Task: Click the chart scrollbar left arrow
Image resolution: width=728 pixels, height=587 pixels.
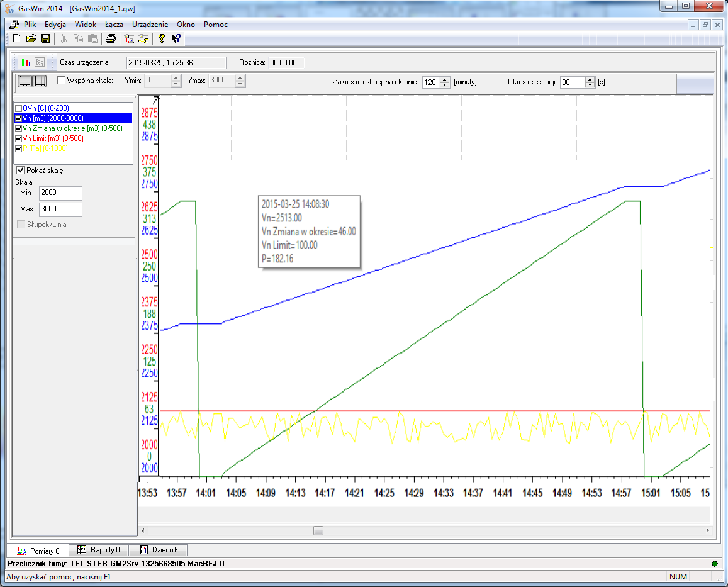Action: pos(143,530)
